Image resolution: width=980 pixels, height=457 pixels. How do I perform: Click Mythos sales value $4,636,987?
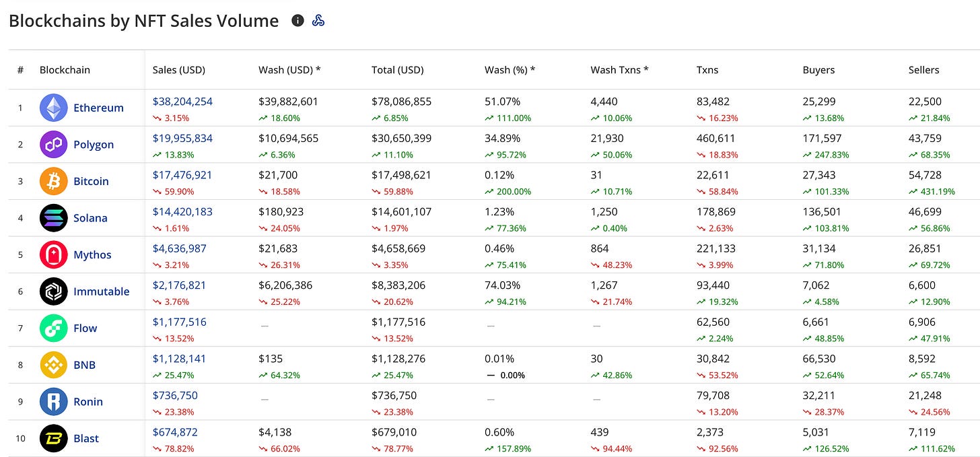click(180, 248)
